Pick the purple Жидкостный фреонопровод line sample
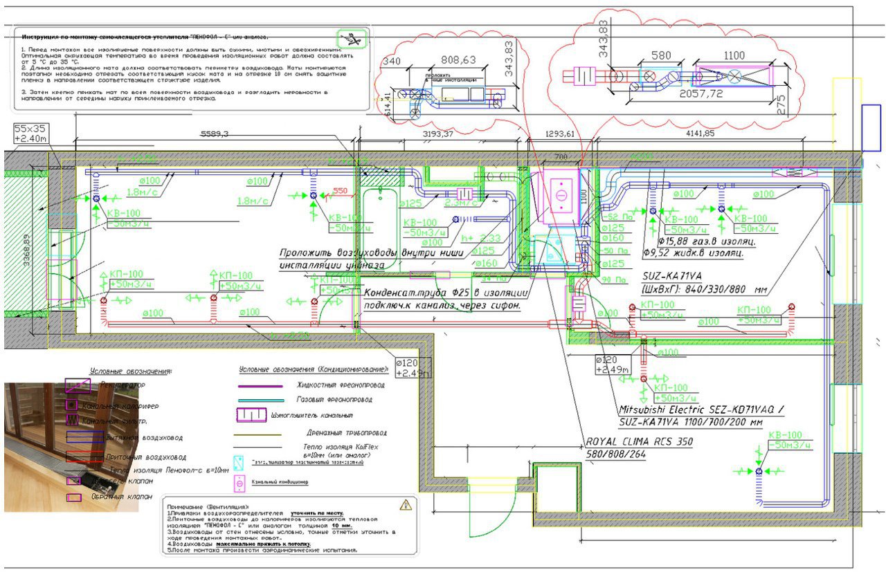886x588 pixels. click(x=260, y=386)
